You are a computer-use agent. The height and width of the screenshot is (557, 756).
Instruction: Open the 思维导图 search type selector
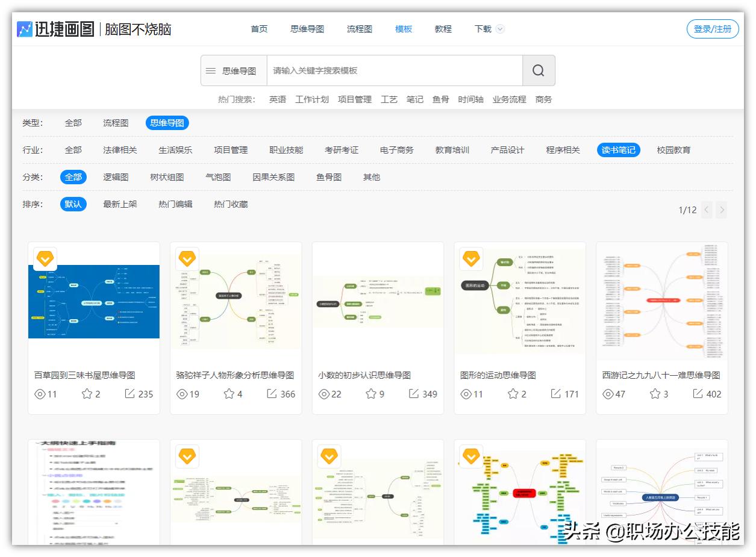tap(240, 70)
